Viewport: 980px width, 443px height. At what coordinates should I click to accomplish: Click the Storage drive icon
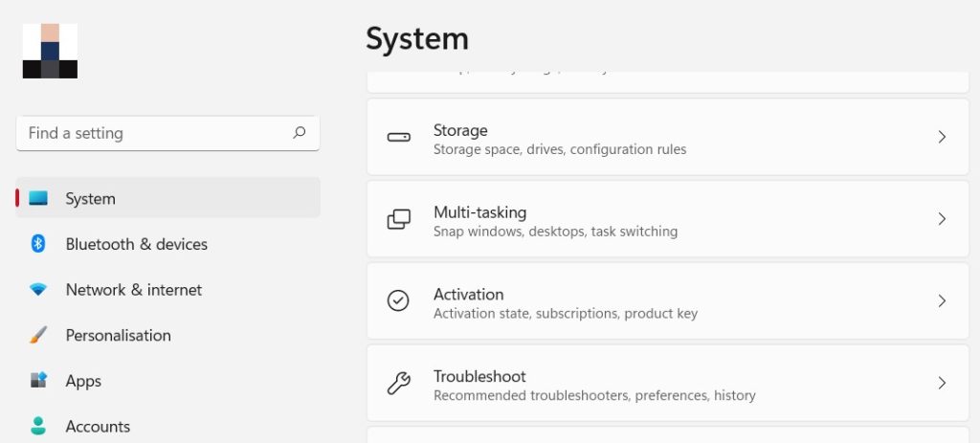click(398, 137)
